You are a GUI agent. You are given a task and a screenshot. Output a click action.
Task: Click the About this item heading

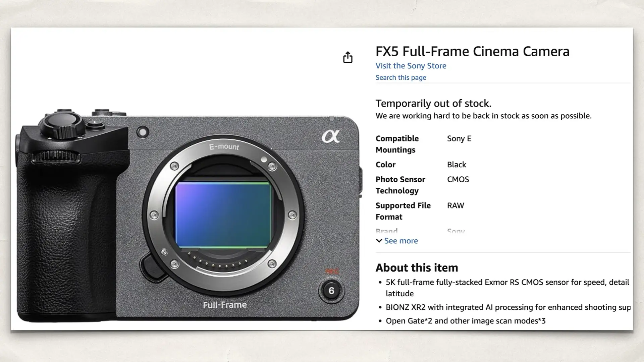pos(417,267)
